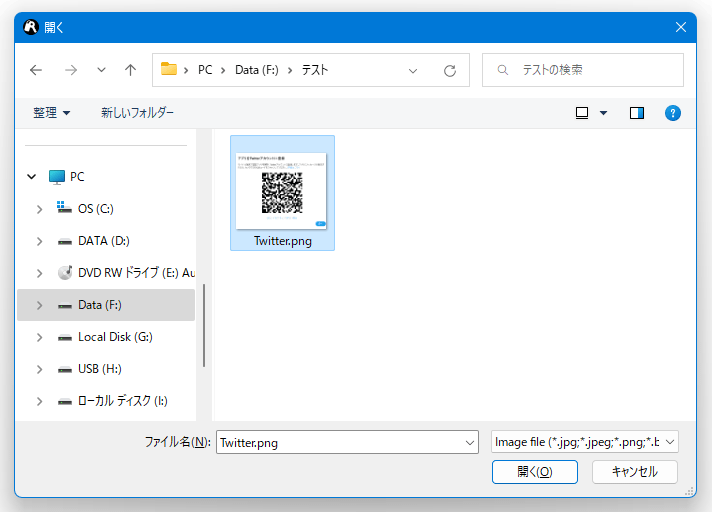Image resolution: width=712 pixels, height=512 pixels.
Task: Open the recent locations chevron
Action: pos(101,70)
